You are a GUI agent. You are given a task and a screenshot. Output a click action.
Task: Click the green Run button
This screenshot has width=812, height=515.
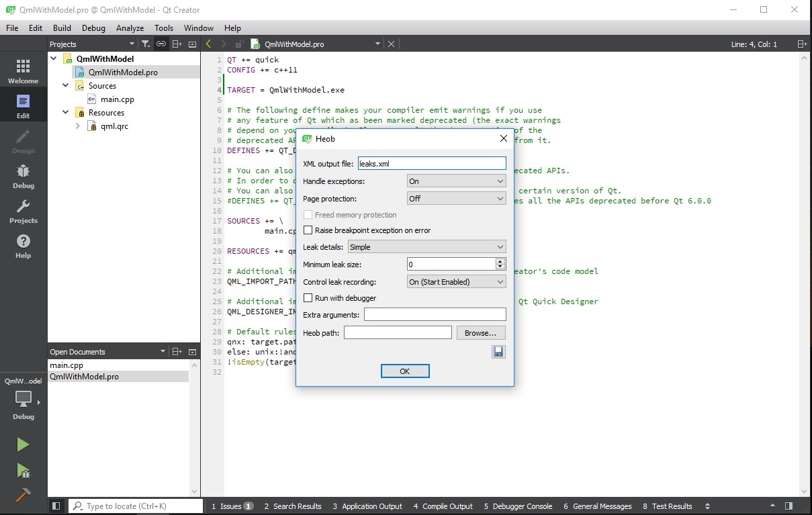coord(23,444)
